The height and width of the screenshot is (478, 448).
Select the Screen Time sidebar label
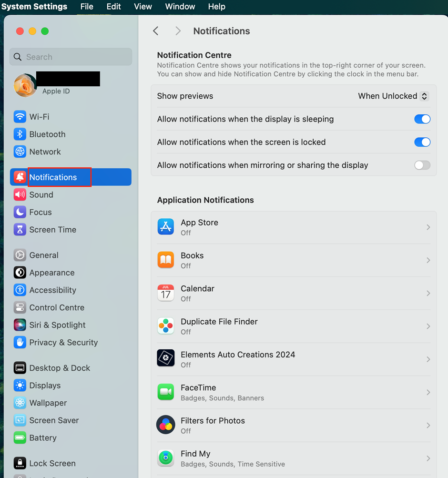(x=53, y=230)
